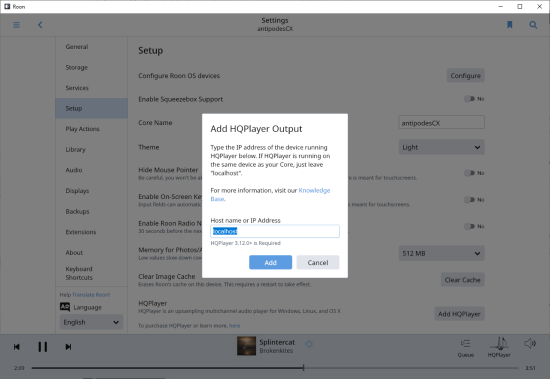Open bookmarks from the bookmark icon
Viewport: 550px width, 379px height.
click(510, 25)
